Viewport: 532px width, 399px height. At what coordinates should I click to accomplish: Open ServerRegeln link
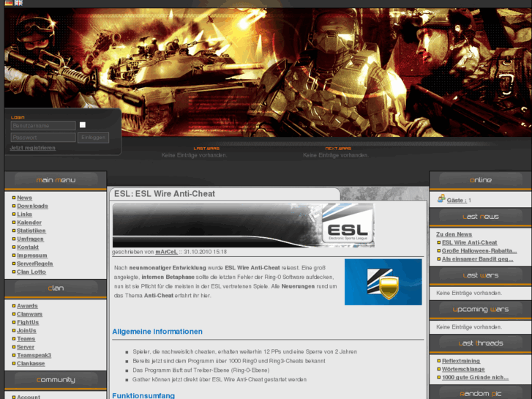pyautogui.click(x=35, y=264)
